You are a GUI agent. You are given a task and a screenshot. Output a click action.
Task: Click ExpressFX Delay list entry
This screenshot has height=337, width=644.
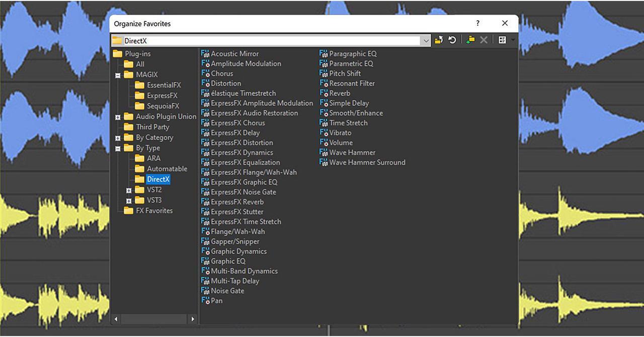tap(230, 133)
